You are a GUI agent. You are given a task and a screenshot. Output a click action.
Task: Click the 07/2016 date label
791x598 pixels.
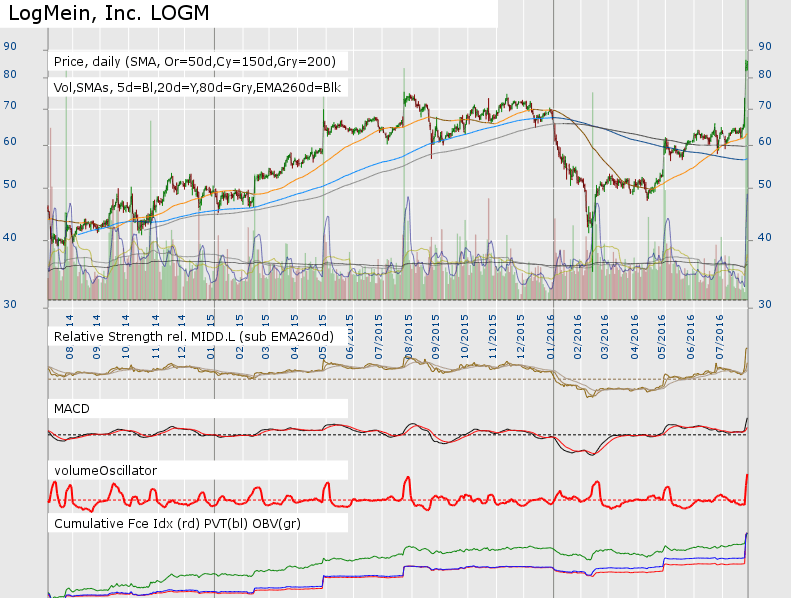point(720,337)
